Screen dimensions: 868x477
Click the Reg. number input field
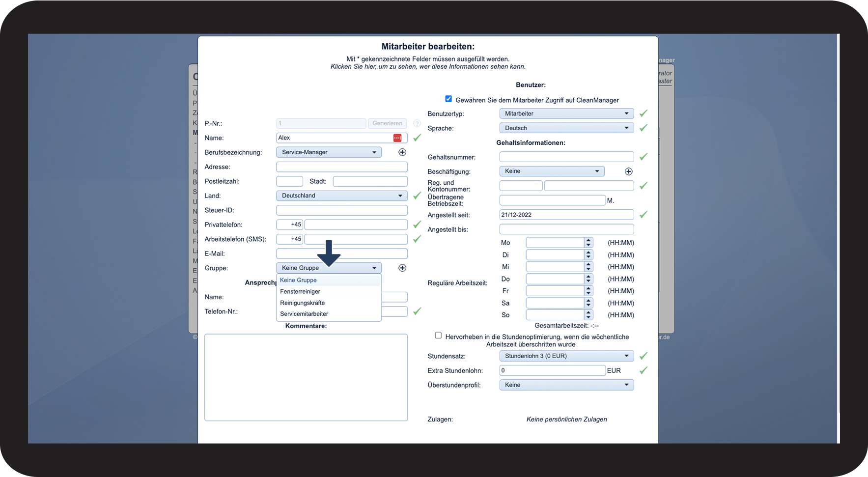tap(521, 186)
